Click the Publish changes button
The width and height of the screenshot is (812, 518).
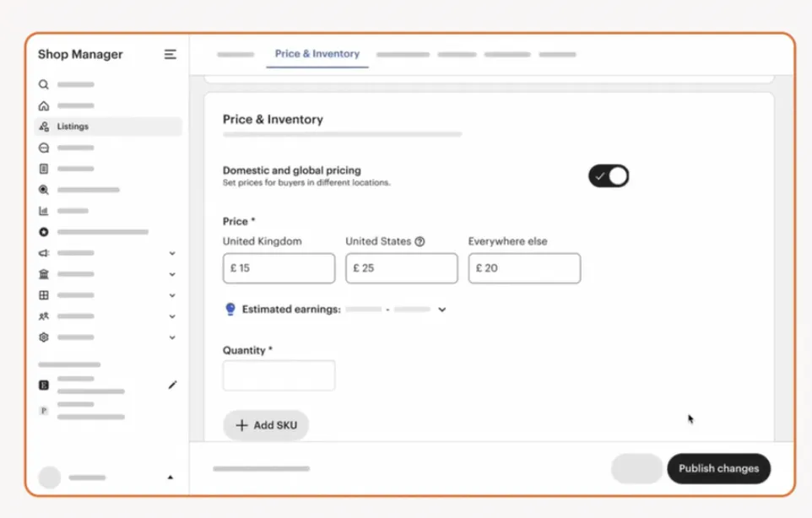718,468
